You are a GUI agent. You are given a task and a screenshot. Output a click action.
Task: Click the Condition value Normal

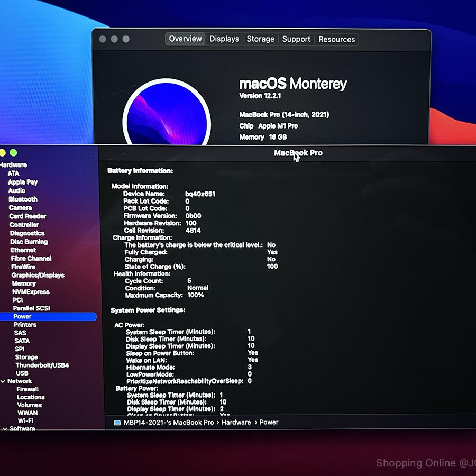(x=198, y=288)
